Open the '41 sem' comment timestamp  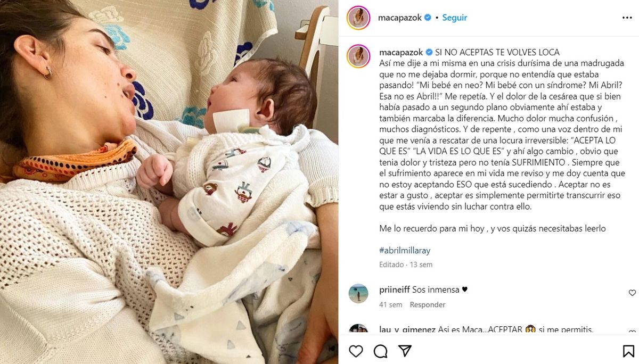(x=390, y=305)
